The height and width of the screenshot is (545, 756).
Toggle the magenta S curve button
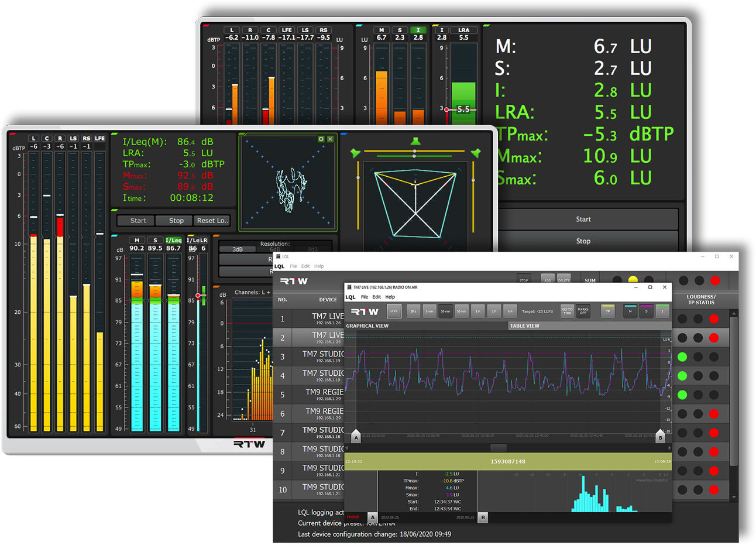647,311
